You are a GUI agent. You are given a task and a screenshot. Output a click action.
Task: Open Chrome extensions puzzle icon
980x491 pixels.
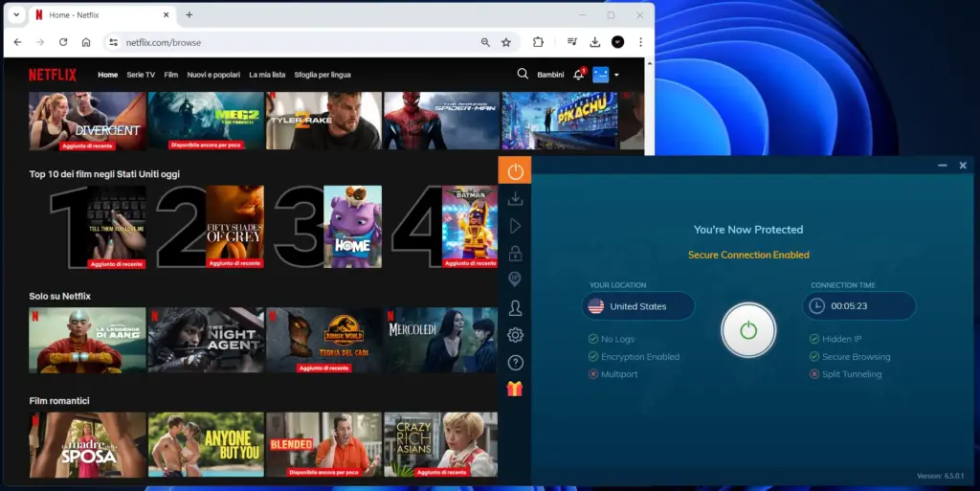click(x=538, y=42)
